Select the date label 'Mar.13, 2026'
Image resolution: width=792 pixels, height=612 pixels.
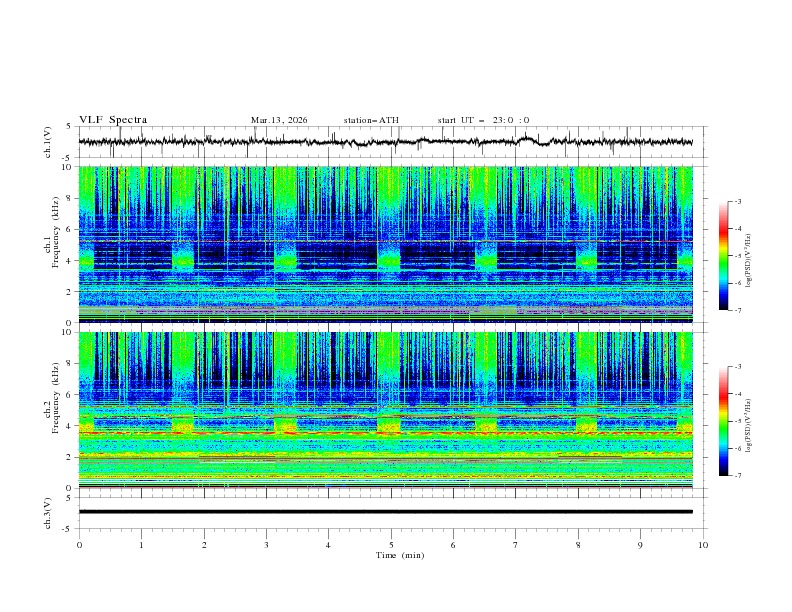tap(279, 120)
